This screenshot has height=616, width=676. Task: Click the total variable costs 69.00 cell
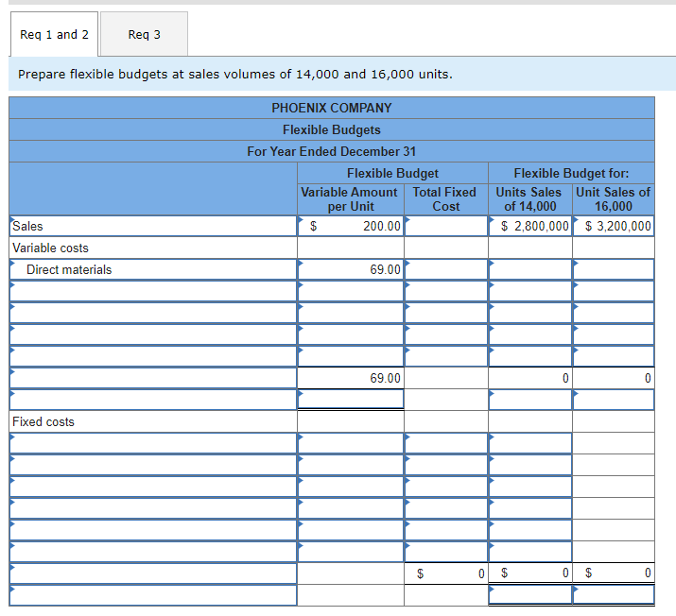coord(351,378)
